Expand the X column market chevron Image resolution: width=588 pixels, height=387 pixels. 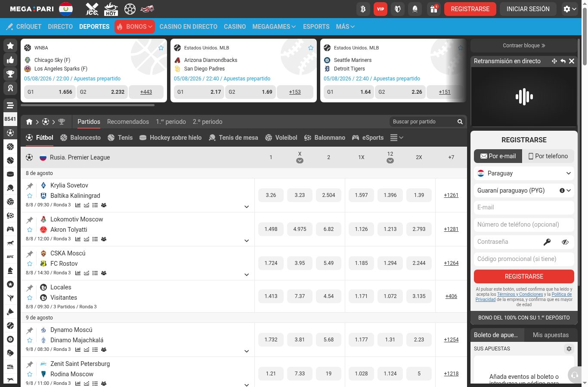click(300, 161)
